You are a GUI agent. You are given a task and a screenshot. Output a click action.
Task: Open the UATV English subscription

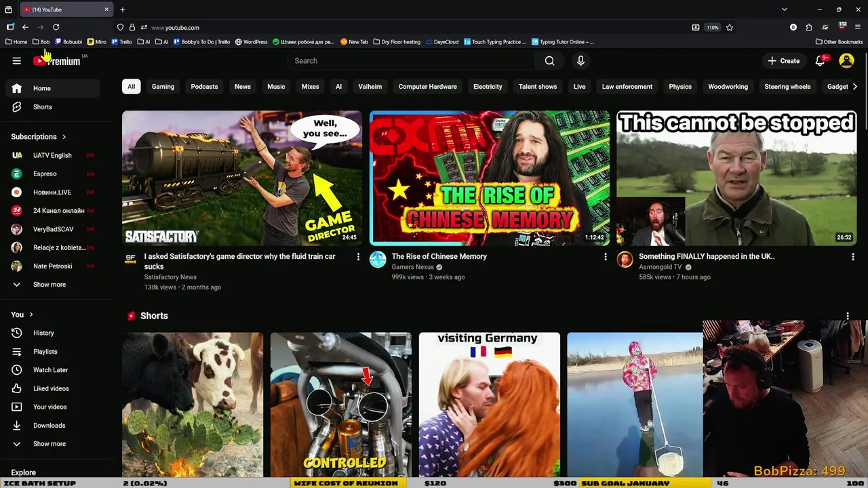51,155
